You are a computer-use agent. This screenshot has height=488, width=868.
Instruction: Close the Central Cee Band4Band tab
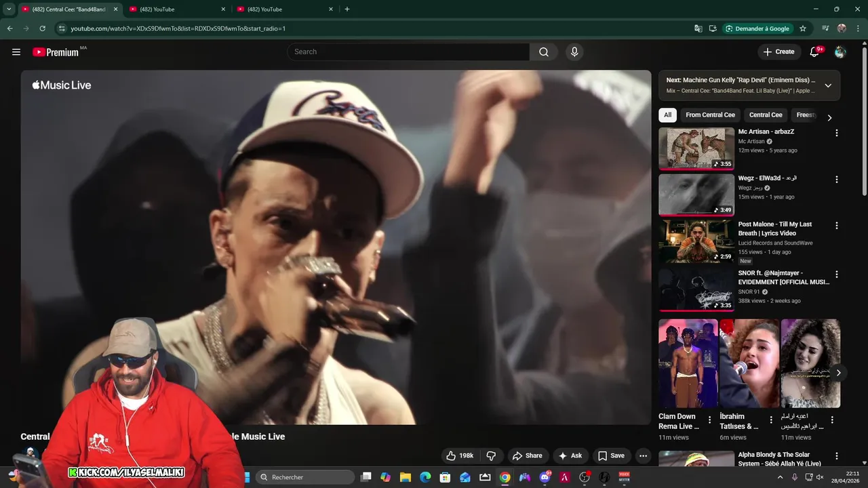[115, 9]
